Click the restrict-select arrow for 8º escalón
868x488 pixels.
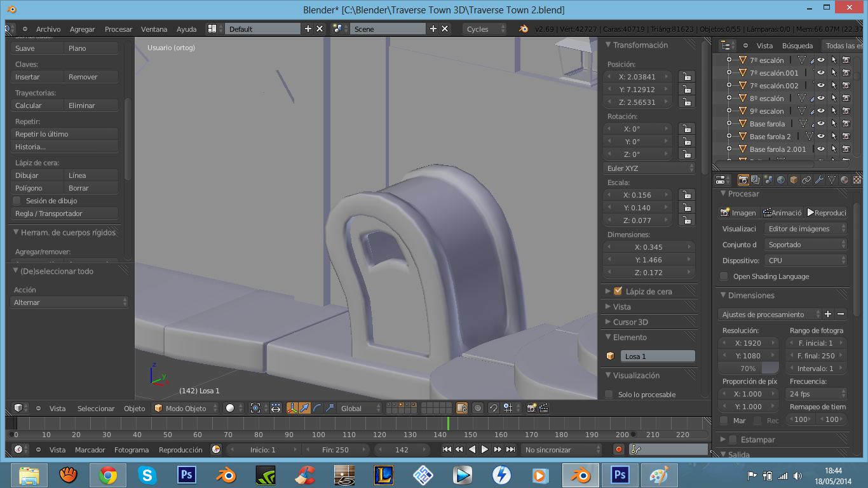tap(834, 98)
